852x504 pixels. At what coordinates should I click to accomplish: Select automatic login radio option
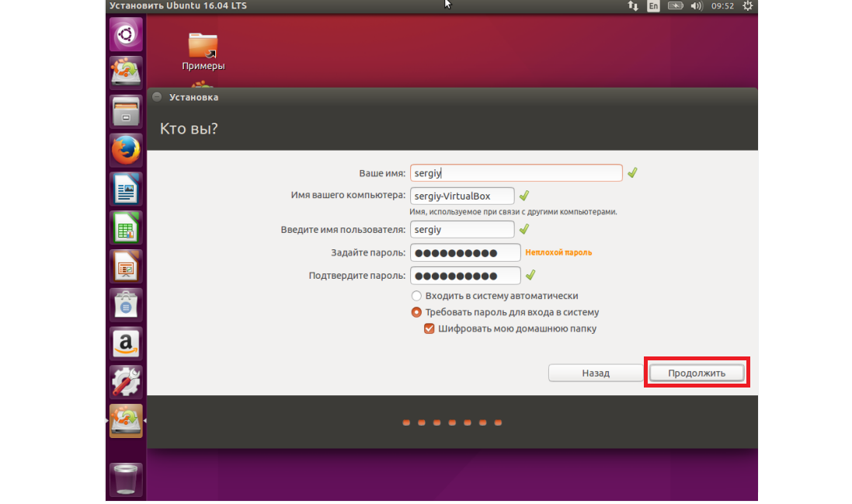pos(417,296)
